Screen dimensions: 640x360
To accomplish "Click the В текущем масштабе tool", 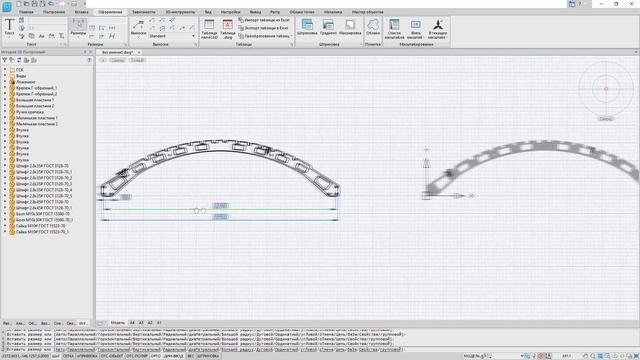I will (438, 29).
